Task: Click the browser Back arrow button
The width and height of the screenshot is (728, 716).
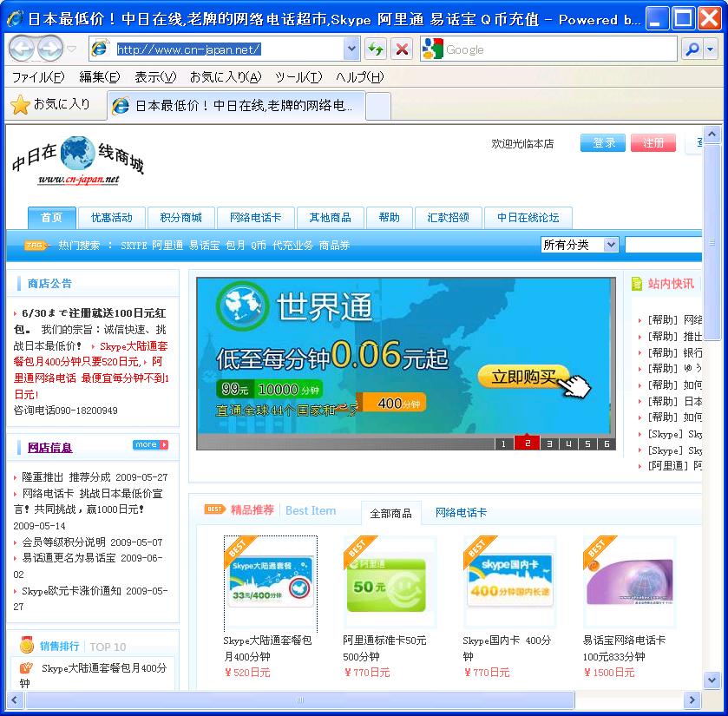Action: (22, 49)
